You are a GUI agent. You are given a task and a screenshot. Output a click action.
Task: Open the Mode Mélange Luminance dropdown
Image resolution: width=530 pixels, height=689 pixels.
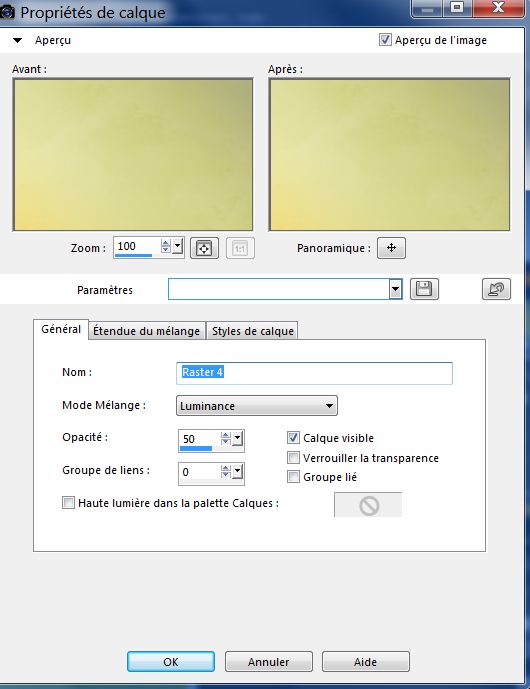(257, 406)
